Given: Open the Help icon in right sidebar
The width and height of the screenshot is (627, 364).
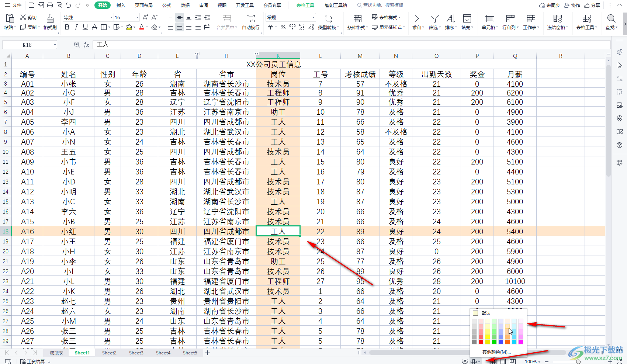Looking at the screenshot, I should 619,145.
